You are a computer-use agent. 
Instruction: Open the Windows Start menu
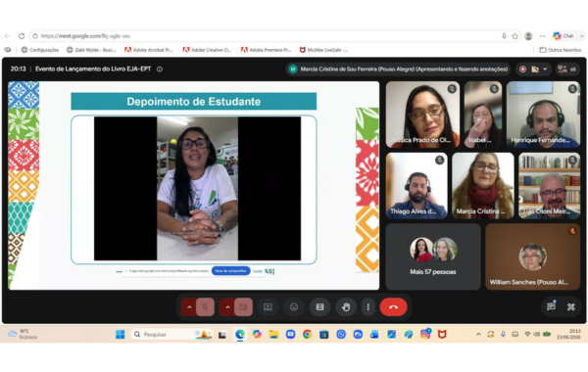[120, 334]
